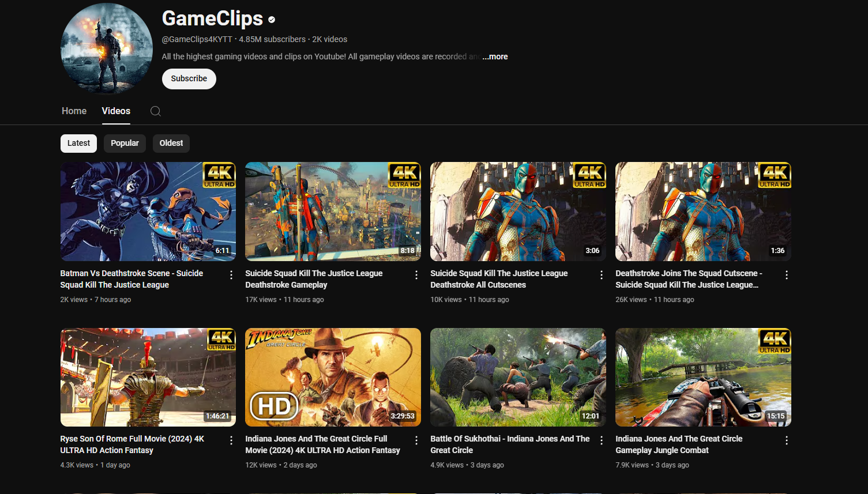The image size is (868, 494).
Task: Open Batman Vs Deathstroke Scene thumbnail
Action: point(148,212)
